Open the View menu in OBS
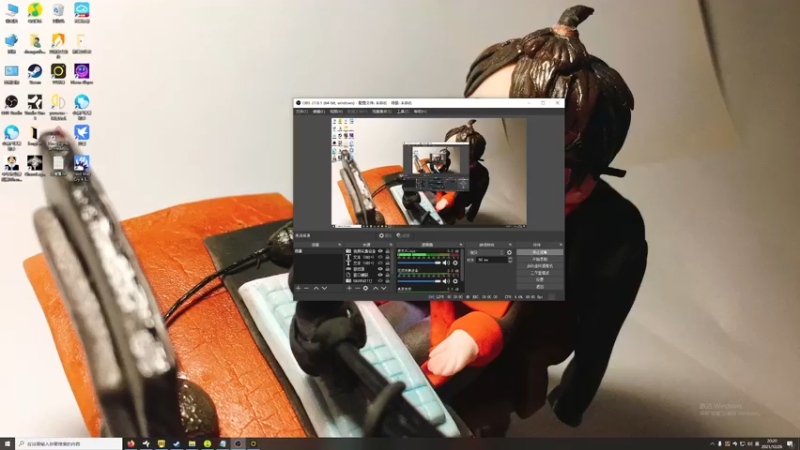Image resolution: width=800 pixels, height=450 pixels. pyautogui.click(x=336, y=111)
